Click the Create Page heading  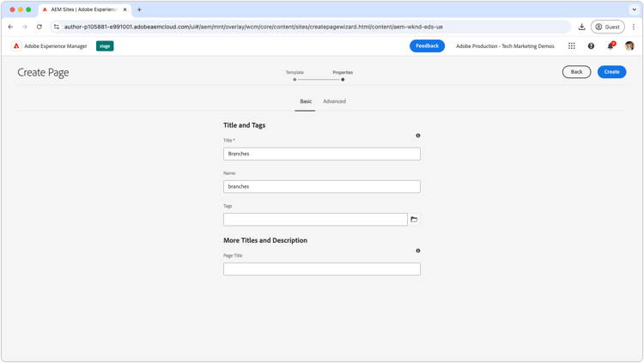pyautogui.click(x=43, y=73)
